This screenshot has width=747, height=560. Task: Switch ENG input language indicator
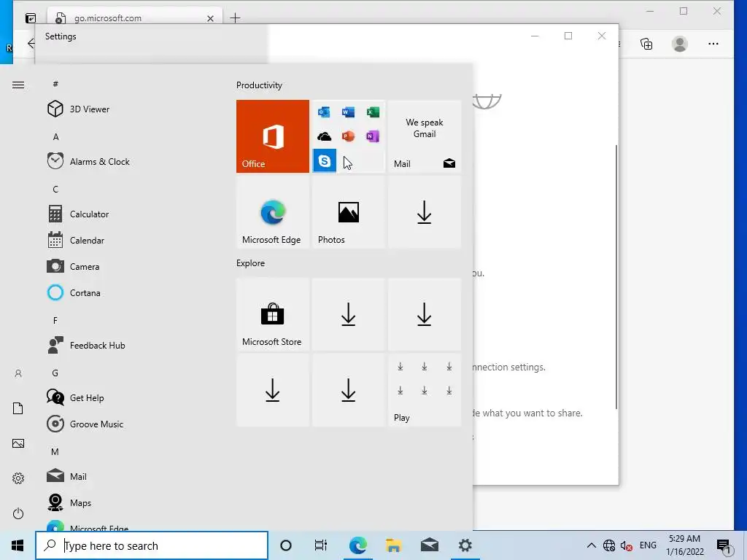[648, 545]
